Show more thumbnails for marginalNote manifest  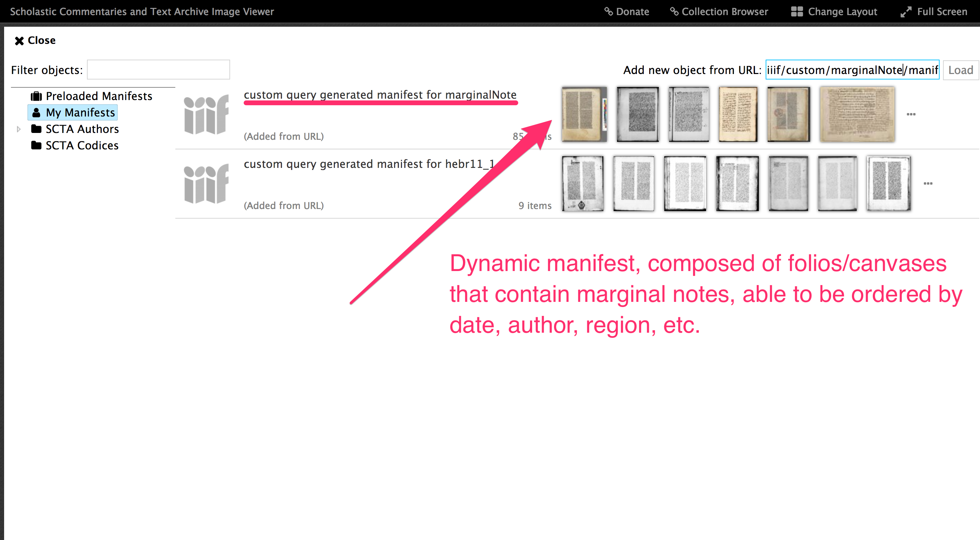911,114
